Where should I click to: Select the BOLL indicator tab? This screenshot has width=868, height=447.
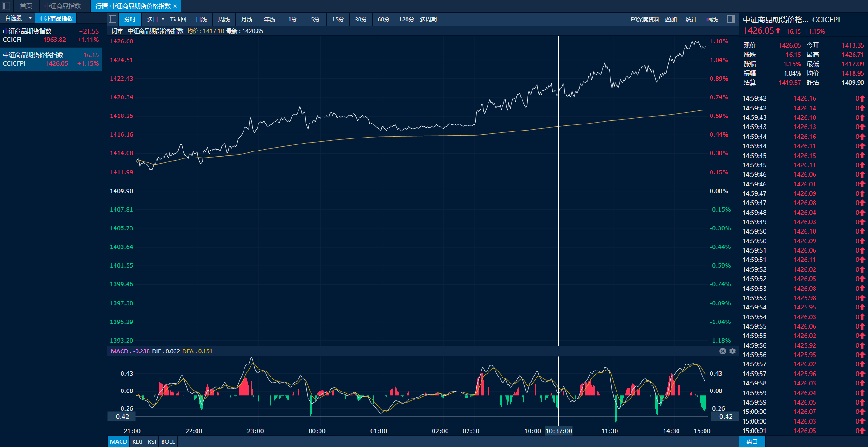[168, 441]
